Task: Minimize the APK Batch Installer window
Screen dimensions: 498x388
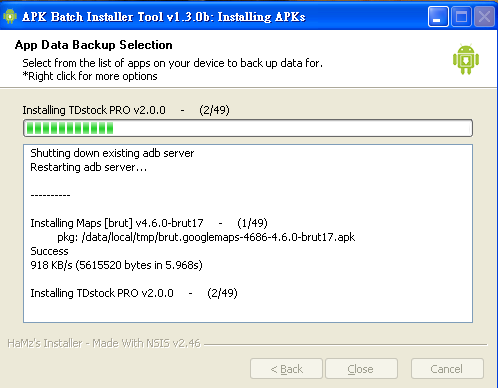Action: click(438, 16)
